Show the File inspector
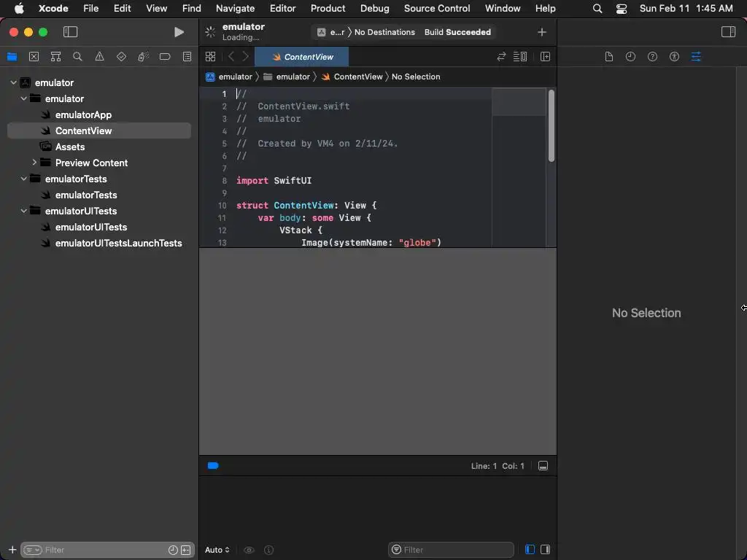747x560 pixels. (x=608, y=57)
